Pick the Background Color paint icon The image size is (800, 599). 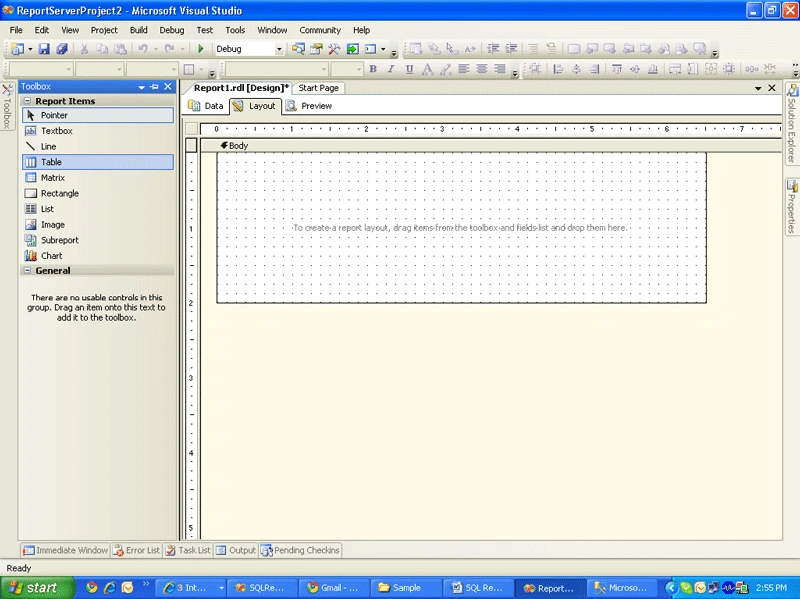[x=445, y=69]
